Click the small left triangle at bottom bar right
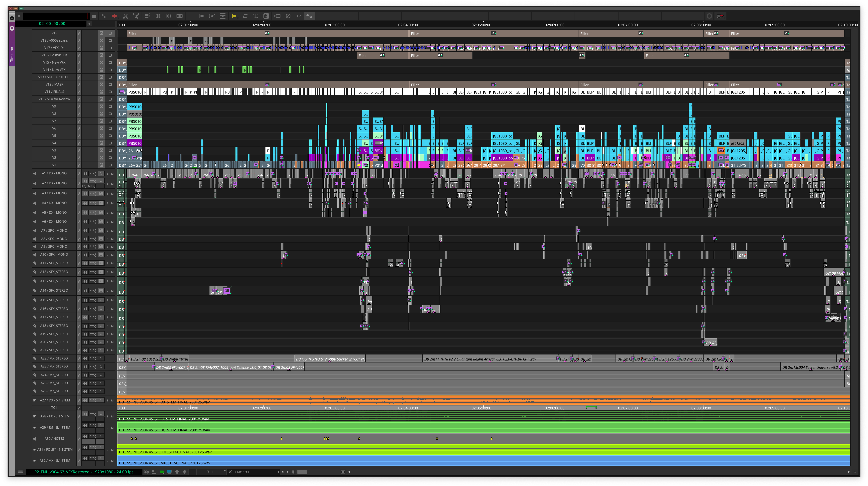The image size is (868, 486). tap(349, 472)
